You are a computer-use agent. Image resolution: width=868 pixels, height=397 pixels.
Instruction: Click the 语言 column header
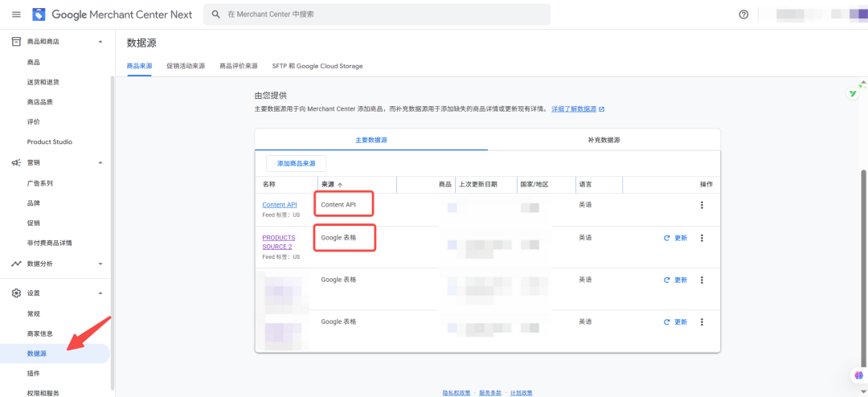pyautogui.click(x=585, y=184)
